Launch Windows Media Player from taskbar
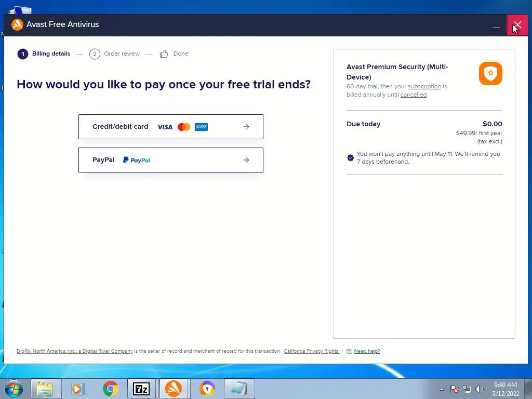The width and height of the screenshot is (532, 399). pyautogui.click(x=77, y=389)
